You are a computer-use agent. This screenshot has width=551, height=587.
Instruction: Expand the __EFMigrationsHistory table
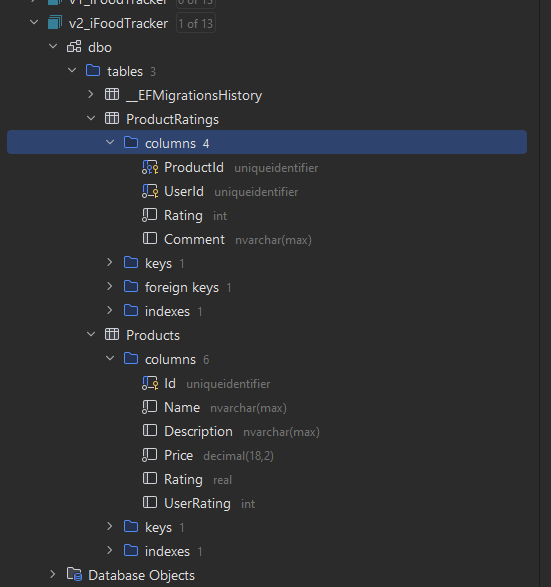coord(91,95)
